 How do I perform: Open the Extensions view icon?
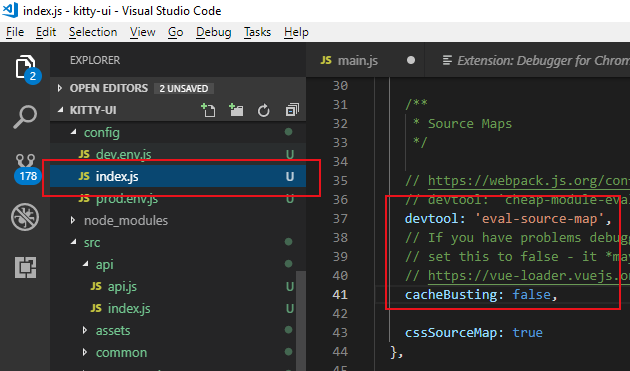25,267
